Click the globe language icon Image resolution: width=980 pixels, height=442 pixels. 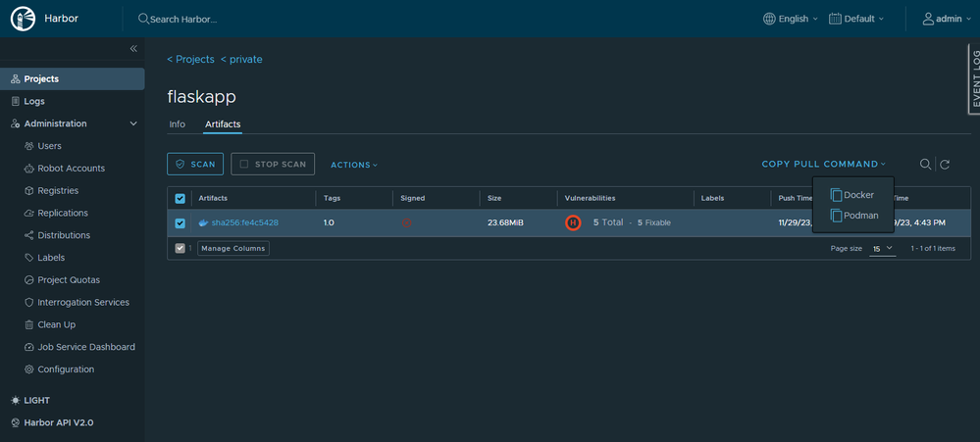click(769, 19)
